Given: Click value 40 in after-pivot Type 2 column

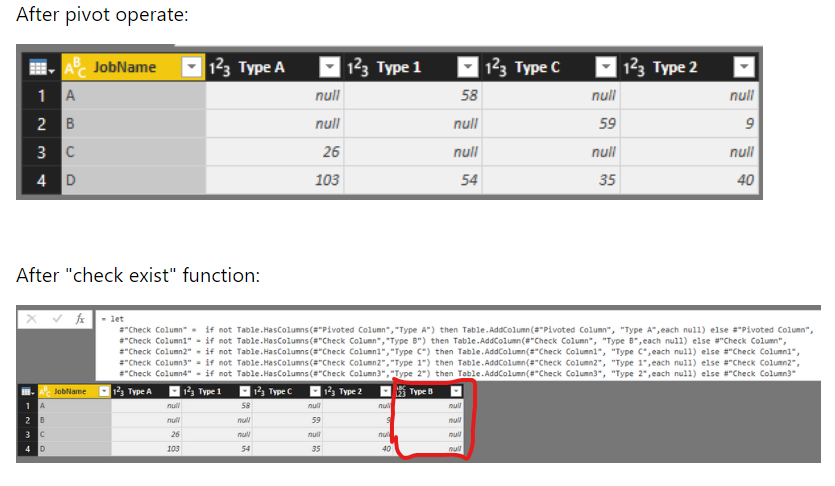Looking at the screenshot, I should pos(746,180).
